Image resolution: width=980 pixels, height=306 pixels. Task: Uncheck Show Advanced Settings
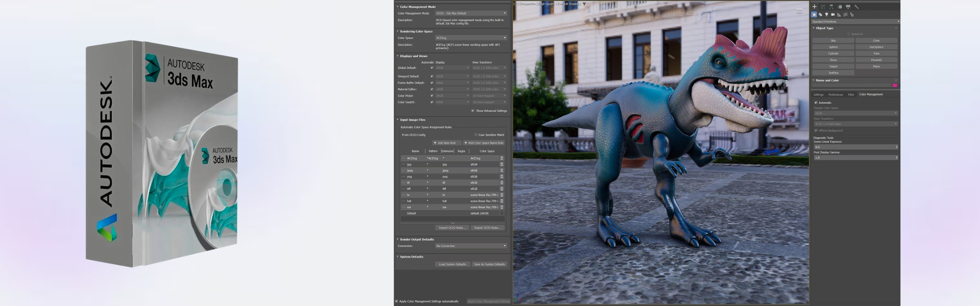pos(473,111)
